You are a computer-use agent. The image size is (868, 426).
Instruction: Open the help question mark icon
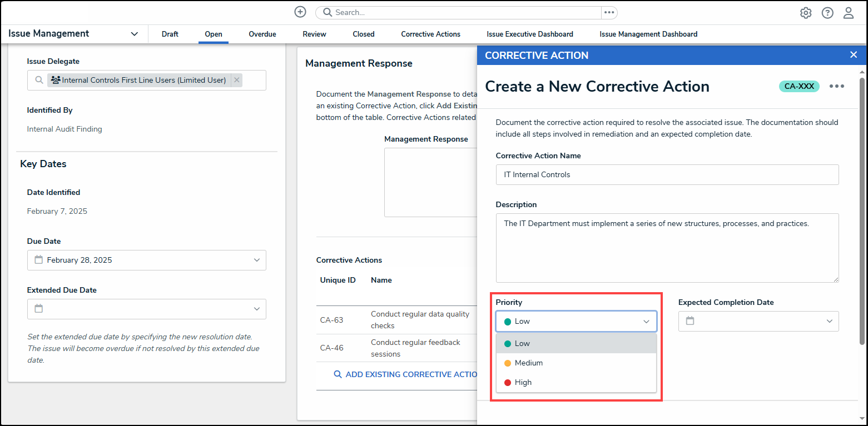click(x=827, y=13)
